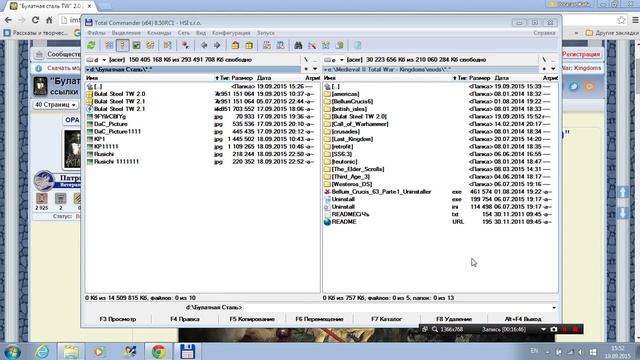
Task: Open Notepad icon at toolbar end
Action: (x=358, y=45)
